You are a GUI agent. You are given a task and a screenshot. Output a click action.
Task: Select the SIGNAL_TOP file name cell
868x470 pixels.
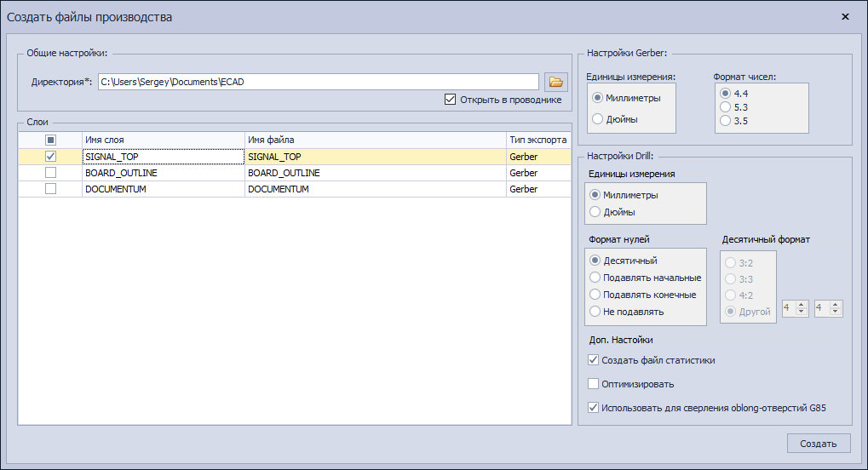[x=376, y=157]
